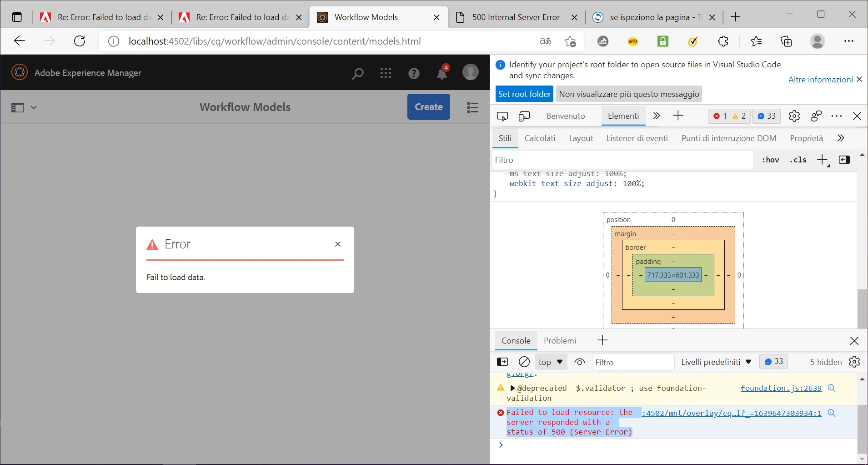Close DevTools panel

[x=857, y=116]
